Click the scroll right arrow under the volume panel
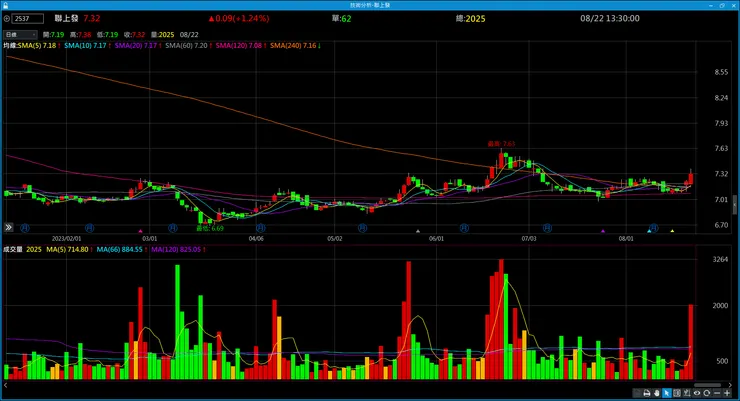The width and height of the screenshot is (740, 401). (x=730, y=385)
